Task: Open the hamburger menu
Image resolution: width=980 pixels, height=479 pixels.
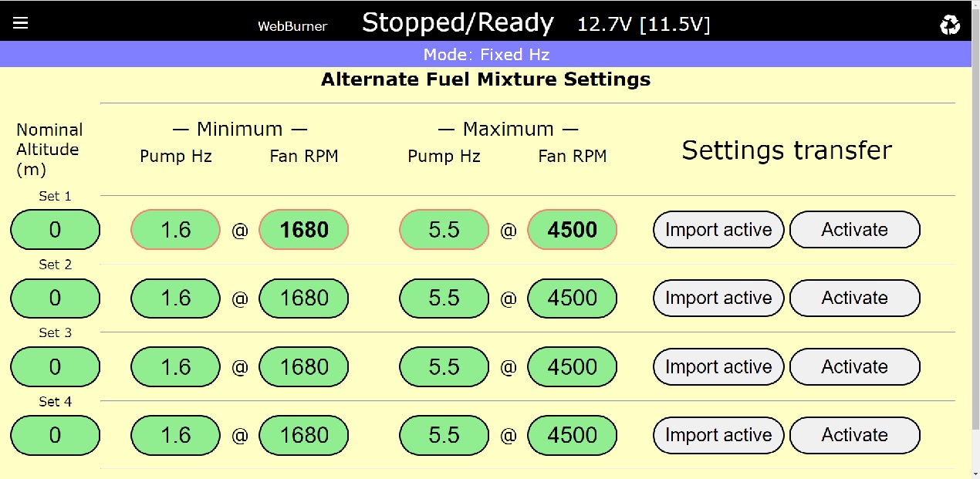Action: (21, 23)
